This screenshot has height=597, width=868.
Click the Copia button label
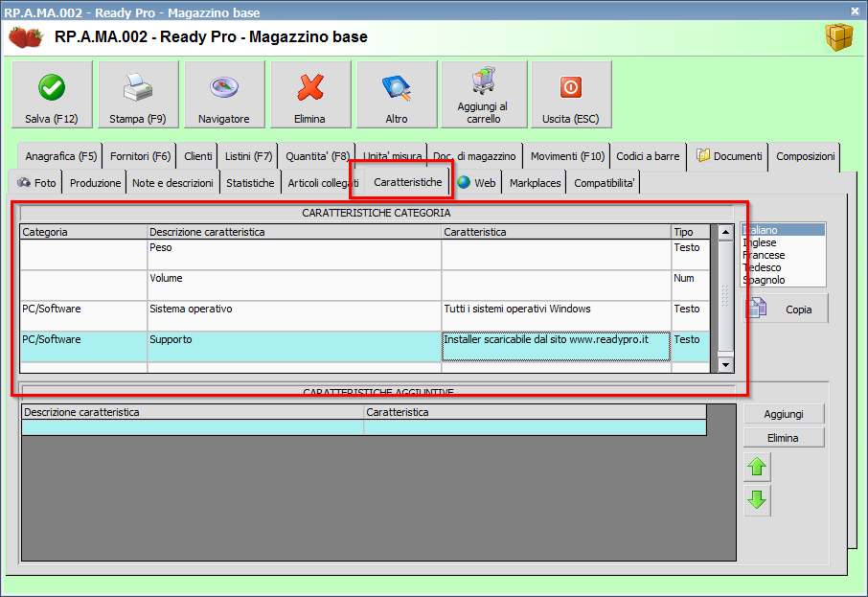click(x=799, y=310)
